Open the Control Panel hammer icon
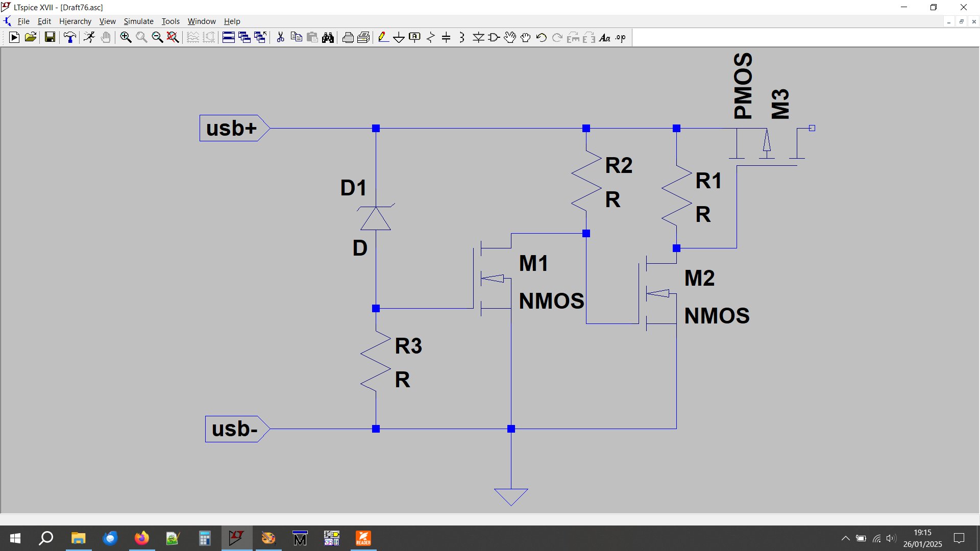Image resolution: width=980 pixels, height=551 pixels. [70, 37]
